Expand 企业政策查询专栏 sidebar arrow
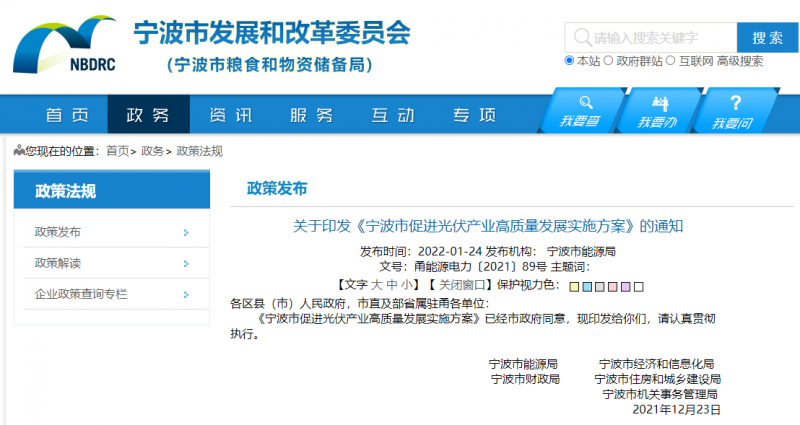 [186, 294]
